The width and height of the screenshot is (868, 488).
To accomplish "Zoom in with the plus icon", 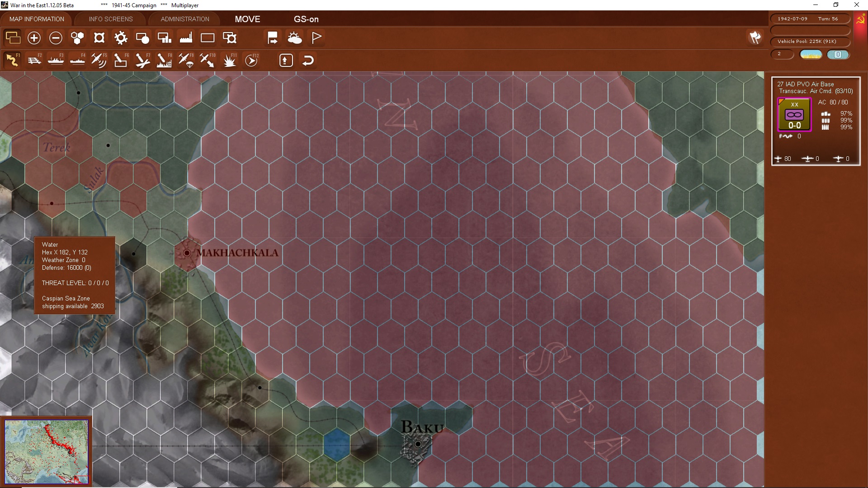I will [x=34, y=38].
